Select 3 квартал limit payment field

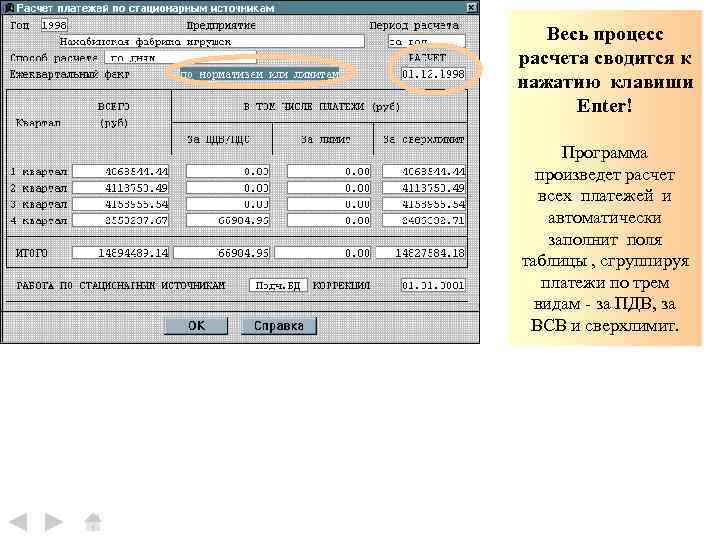click(329, 204)
